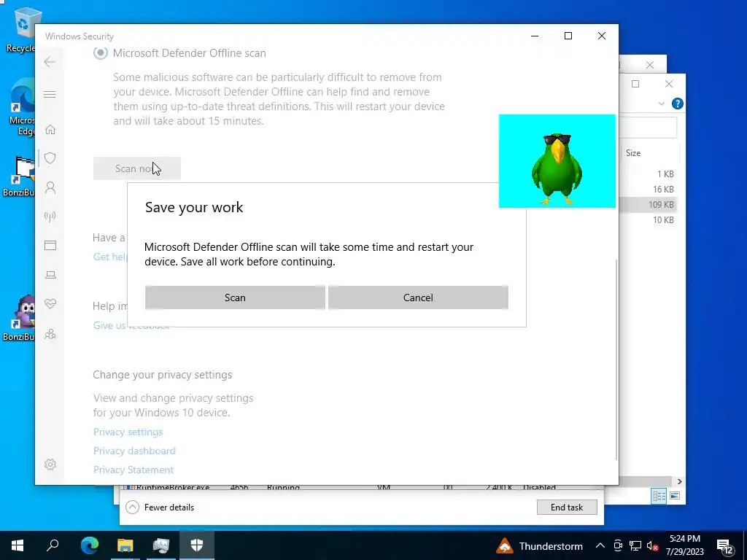Open the Windows Start menu

point(18,545)
